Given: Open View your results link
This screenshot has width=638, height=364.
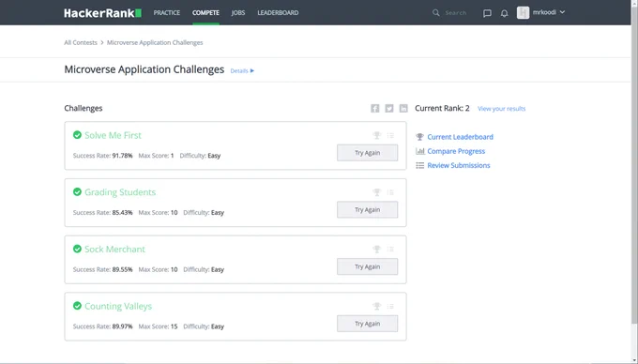Looking at the screenshot, I should tap(502, 109).
